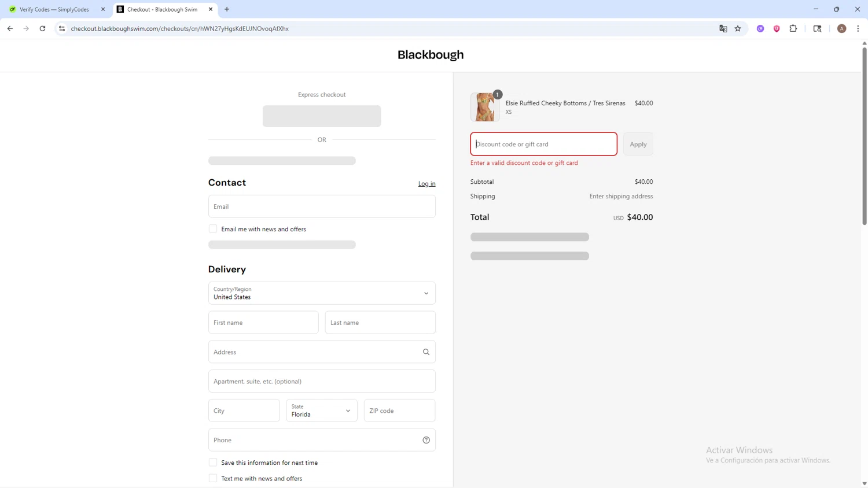
Task: Click the browser back arrow
Action: tap(10, 28)
